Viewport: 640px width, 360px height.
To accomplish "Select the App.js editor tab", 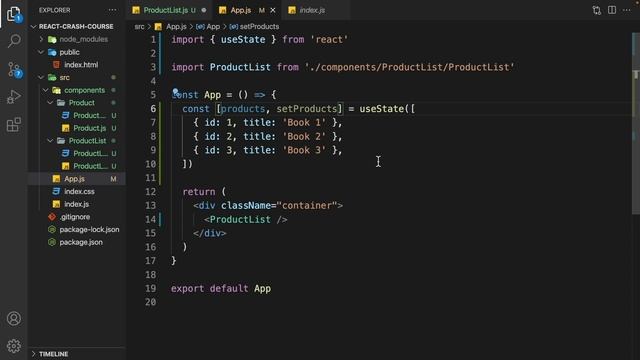I will tap(247, 10).
